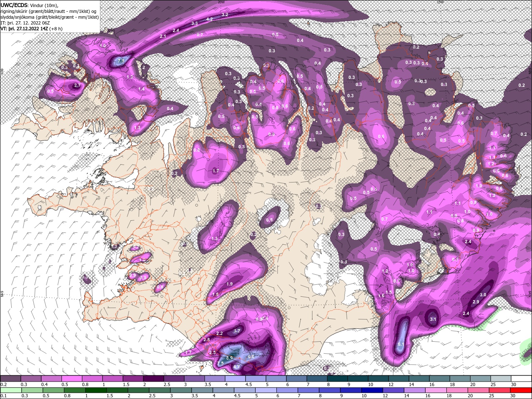This screenshot has width=532, height=399.
Task: Click the valid time 'VT: þri. 27.12.2022 14Z (+8 h)'
Action: point(32,29)
